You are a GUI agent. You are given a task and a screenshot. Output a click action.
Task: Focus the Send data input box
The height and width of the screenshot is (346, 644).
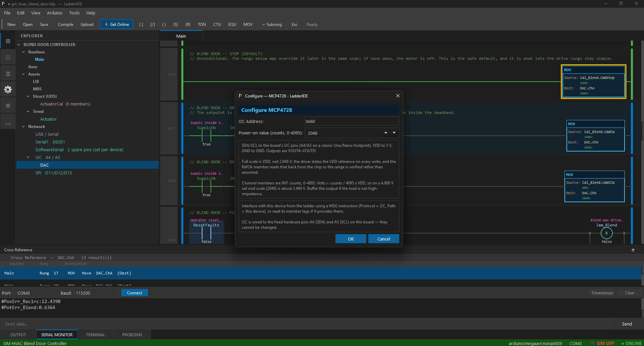coord(306,324)
